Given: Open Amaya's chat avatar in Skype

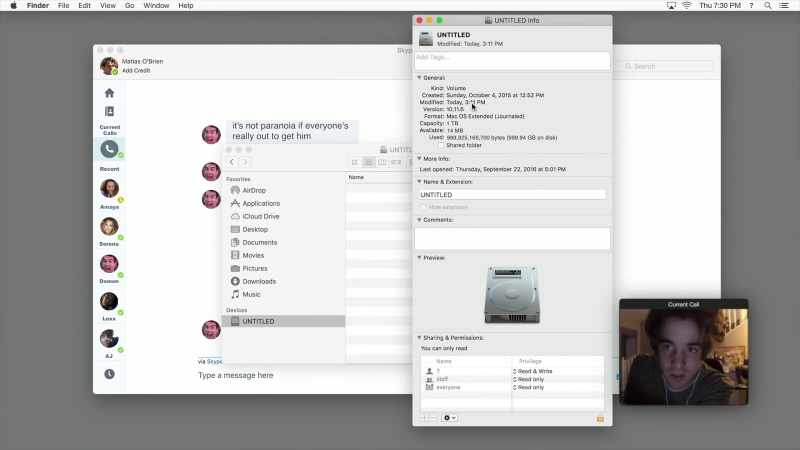Looking at the screenshot, I should [109, 188].
